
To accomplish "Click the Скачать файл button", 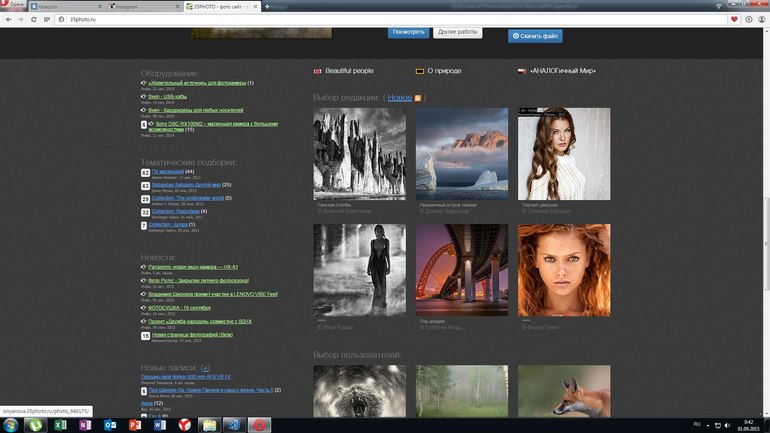I will point(535,36).
